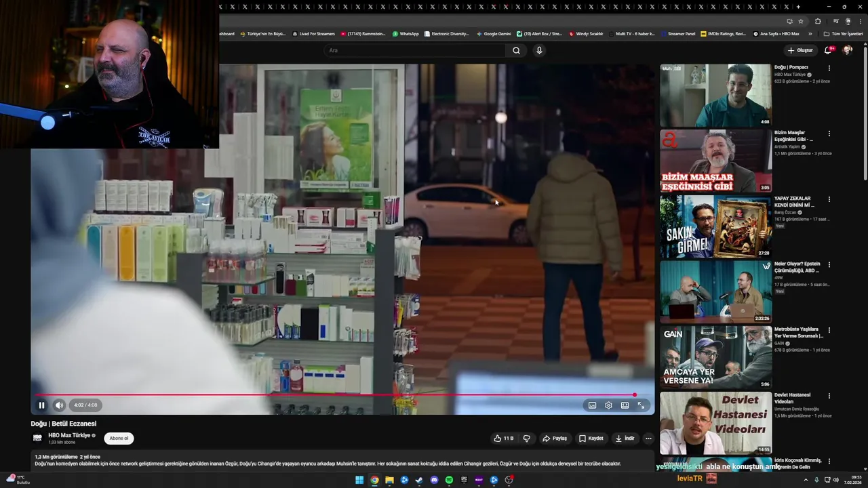This screenshot has width=868, height=488.
Task: Dislike the video with the thumbs-down icon
Action: point(527,439)
